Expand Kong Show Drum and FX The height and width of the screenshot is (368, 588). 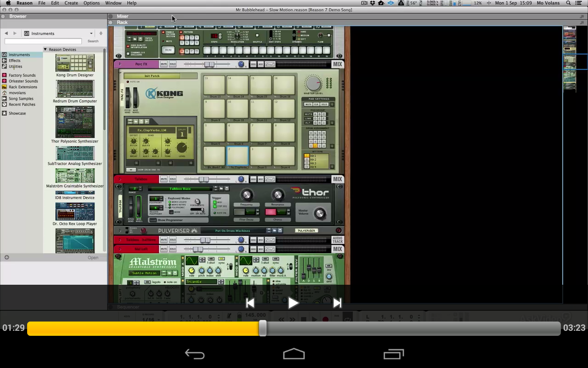pos(130,170)
